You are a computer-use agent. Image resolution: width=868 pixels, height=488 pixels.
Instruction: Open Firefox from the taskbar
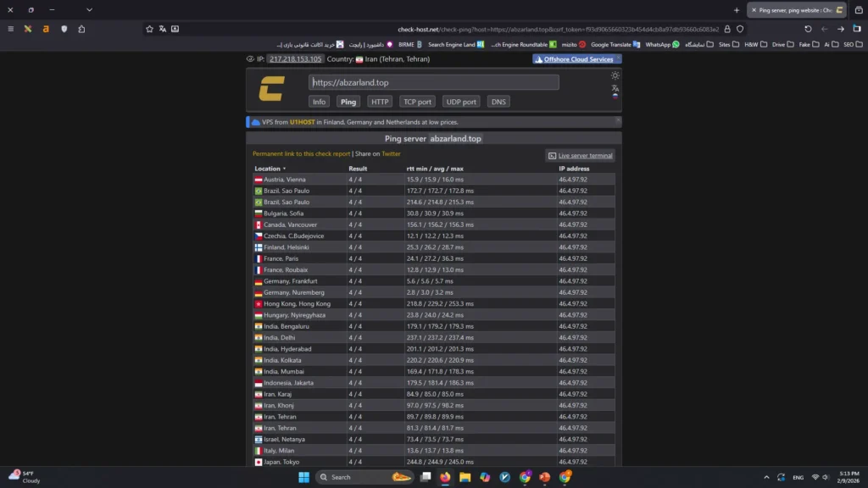pos(446,477)
